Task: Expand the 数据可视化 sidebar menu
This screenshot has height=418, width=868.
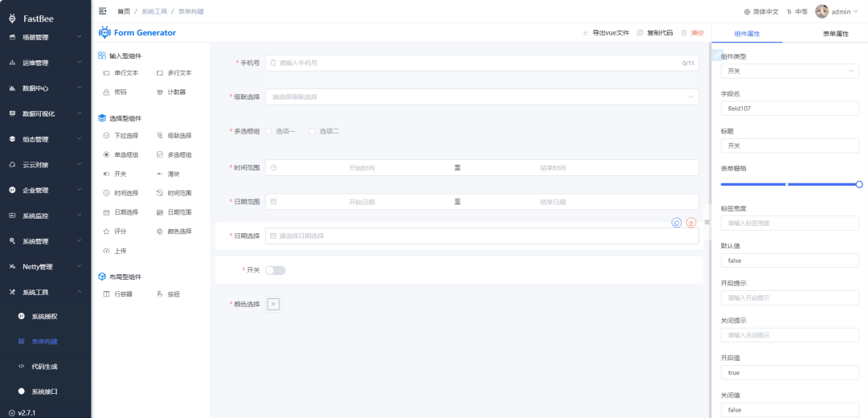Action: tap(45, 114)
